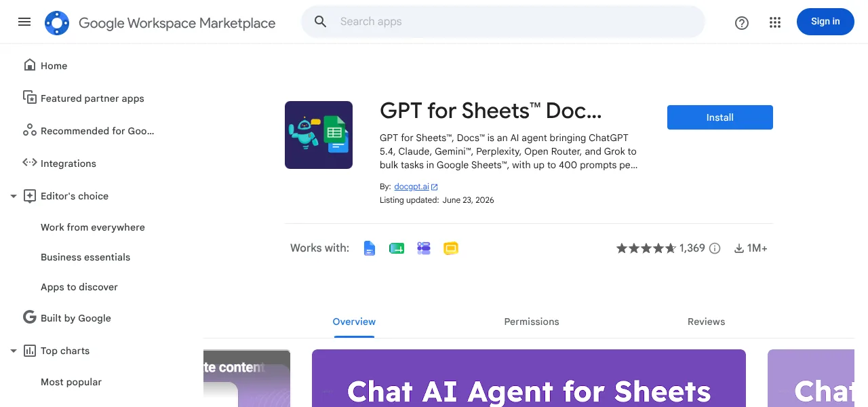Viewport: 868px width, 407px height.
Task: Click the Works with label
Action: tap(319, 248)
